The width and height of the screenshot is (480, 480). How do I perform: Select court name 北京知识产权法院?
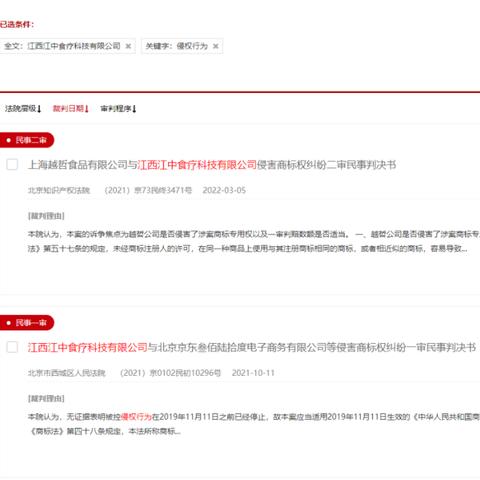point(59,190)
